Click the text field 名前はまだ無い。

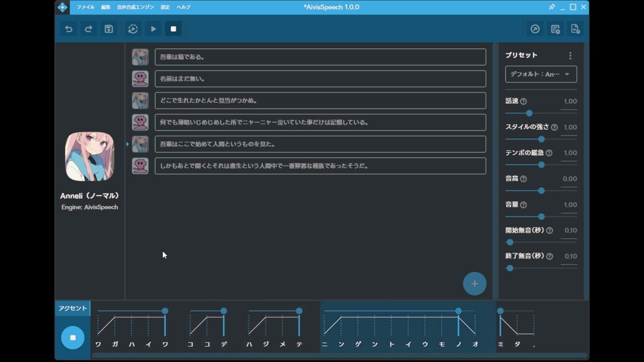320,79
